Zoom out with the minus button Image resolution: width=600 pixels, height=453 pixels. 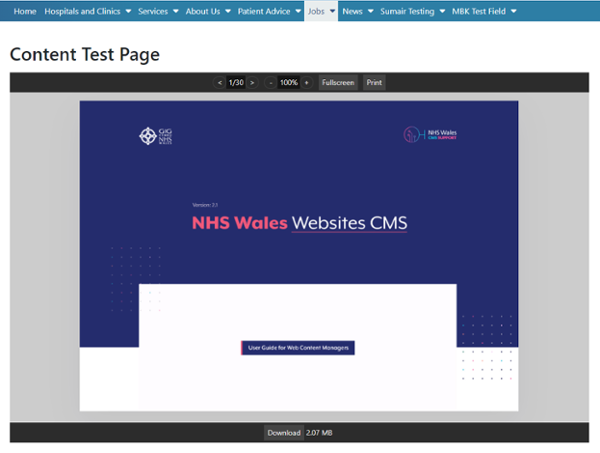click(x=271, y=83)
